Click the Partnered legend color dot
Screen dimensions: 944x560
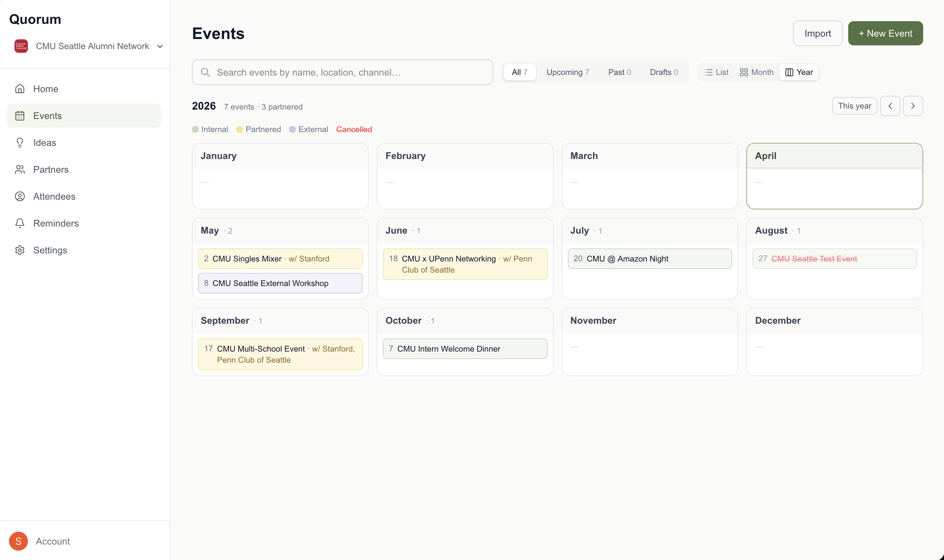click(x=240, y=129)
